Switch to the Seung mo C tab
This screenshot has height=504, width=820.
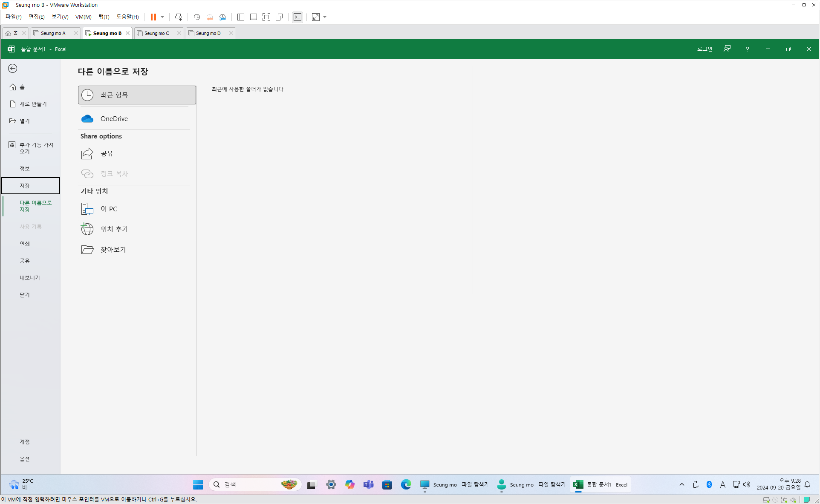click(156, 33)
